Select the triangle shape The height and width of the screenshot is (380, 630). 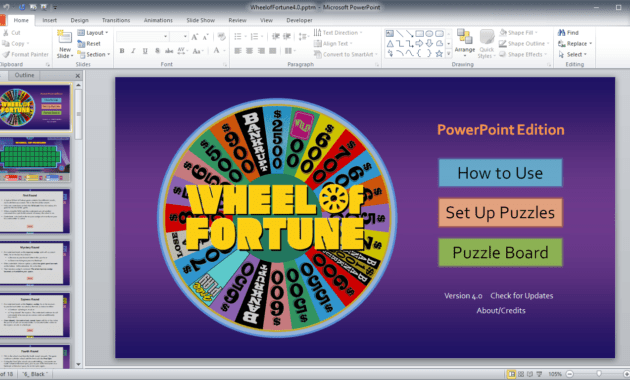tap(390, 43)
